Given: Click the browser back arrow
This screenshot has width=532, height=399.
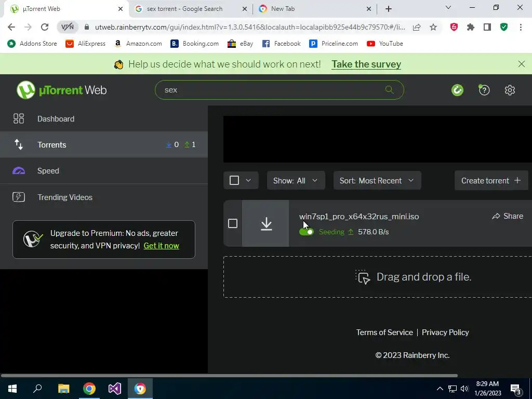Looking at the screenshot, I should [11, 27].
